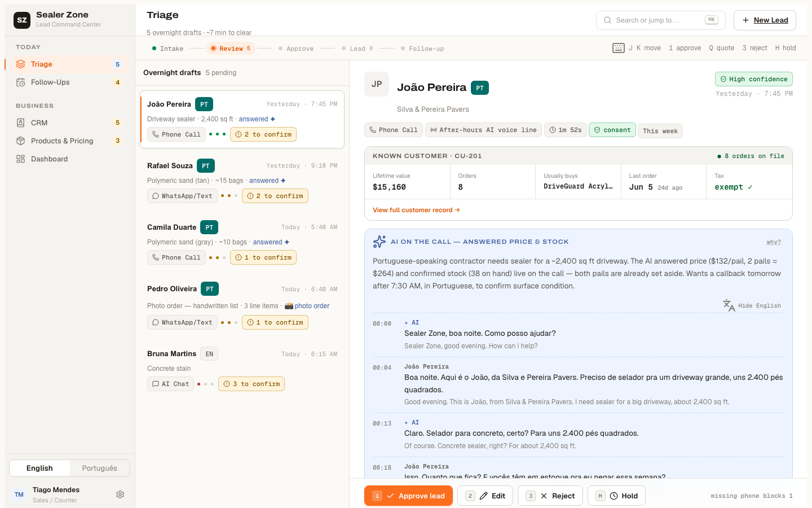Image resolution: width=812 pixels, height=508 pixels.
Task: Click the why? link
Action: click(774, 242)
